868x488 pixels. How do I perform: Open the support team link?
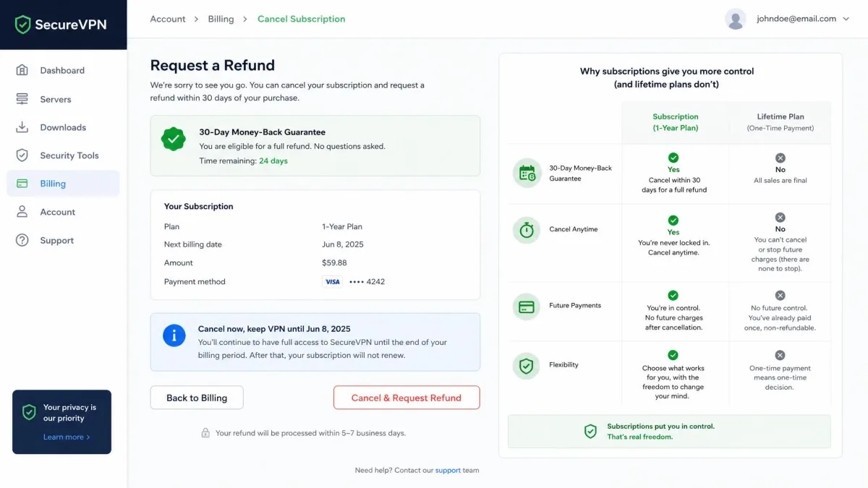[448, 470]
